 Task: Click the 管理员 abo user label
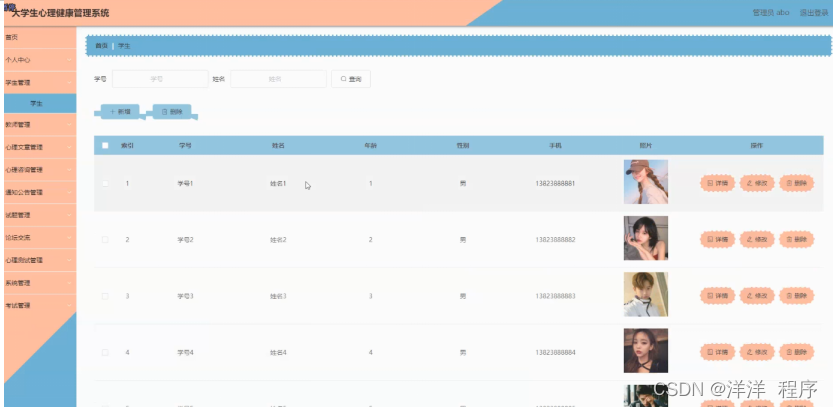click(771, 13)
